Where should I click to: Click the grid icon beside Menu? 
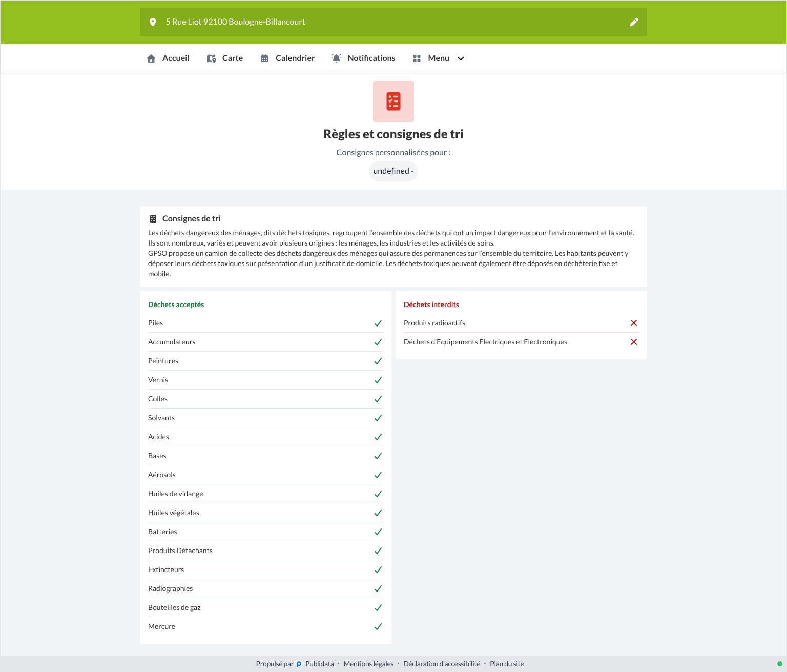tap(417, 58)
